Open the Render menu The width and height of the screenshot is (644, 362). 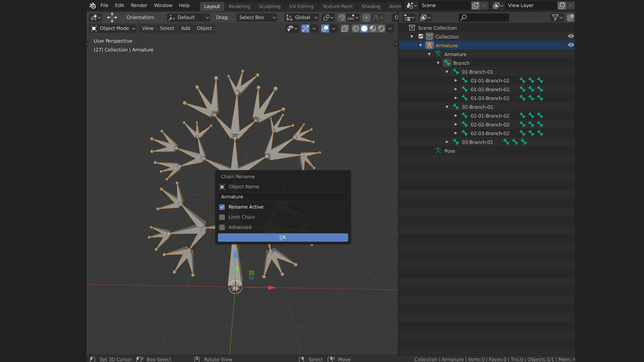[x=139, y=5]
